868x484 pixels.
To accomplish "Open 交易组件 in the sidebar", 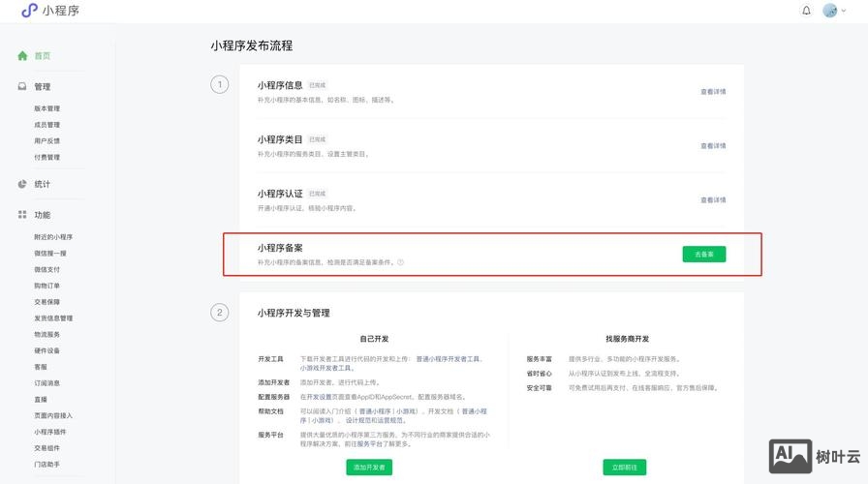I will [x=47, y=448].
